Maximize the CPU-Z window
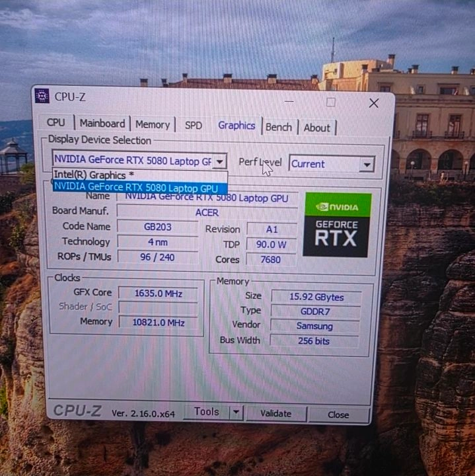The image size is (475, 476). click(330, 102)
